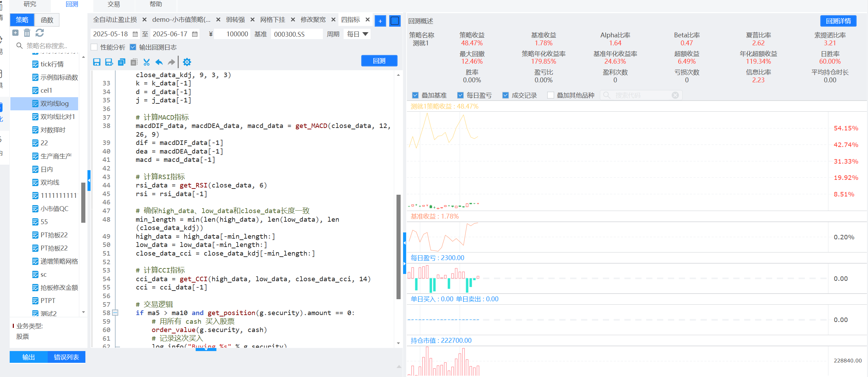Select the 策略 panel tab
Image resolution: width=868 pixels, height=377 pixels.
(22, 20)
